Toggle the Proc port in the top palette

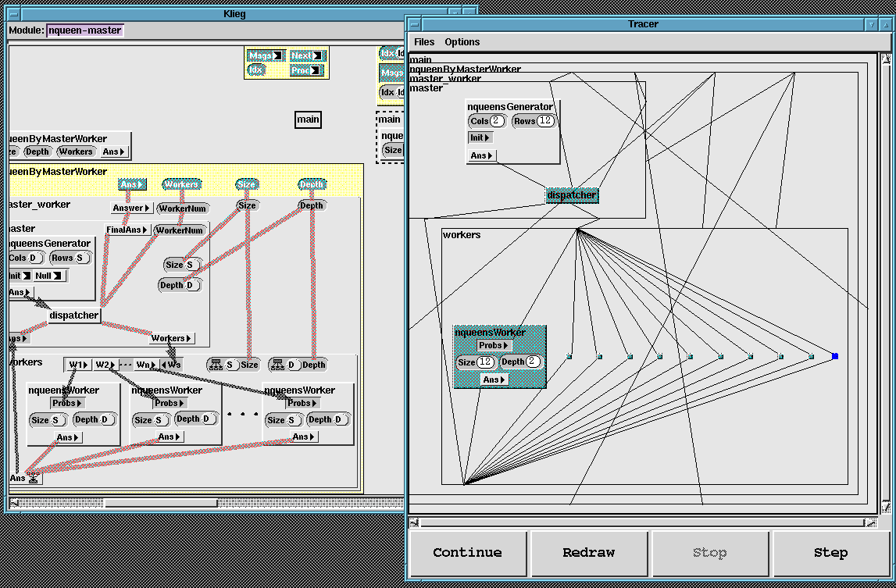click(x=307, y=70)
